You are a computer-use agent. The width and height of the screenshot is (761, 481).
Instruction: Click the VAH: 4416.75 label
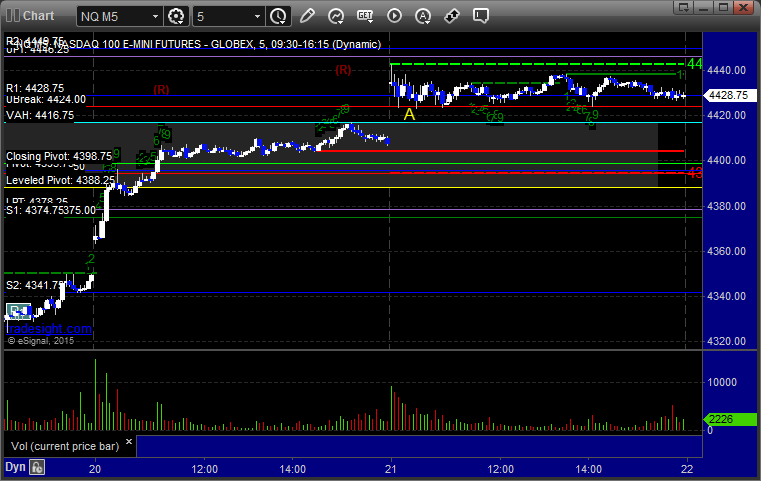click(x=40, y=115)
